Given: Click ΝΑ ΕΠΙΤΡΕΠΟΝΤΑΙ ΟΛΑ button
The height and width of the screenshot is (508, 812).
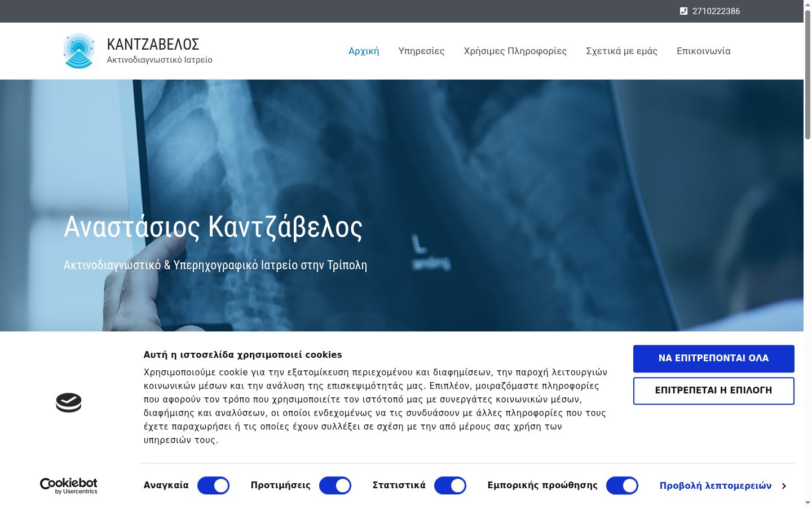Looking at the screenshot, I should [714, 358].
